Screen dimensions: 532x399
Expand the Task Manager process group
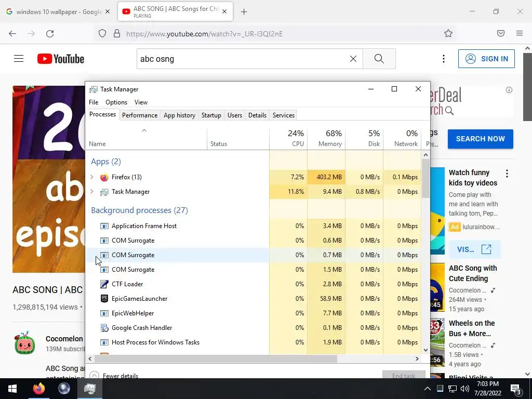point(91,192)
